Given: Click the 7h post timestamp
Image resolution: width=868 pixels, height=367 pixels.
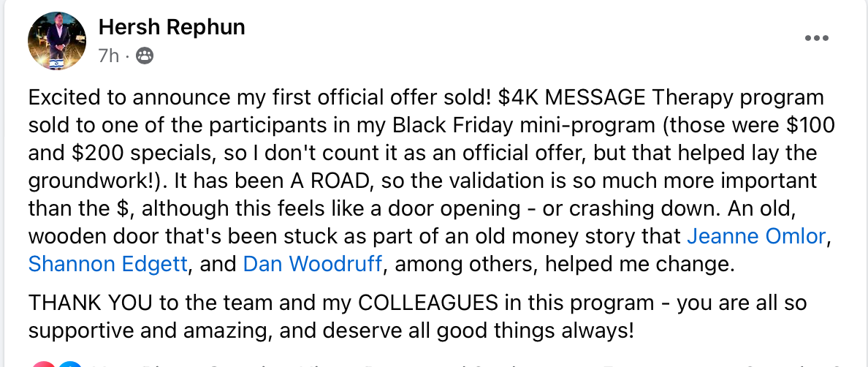Looking at the screenshot, I should [x=108, y=56].
